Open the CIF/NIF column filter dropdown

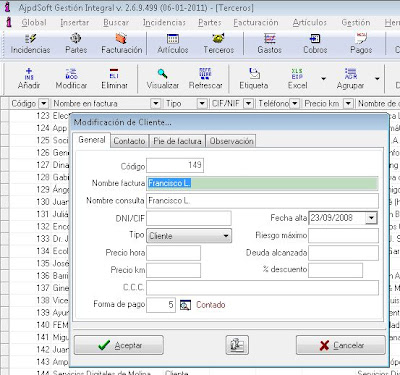point(248,104)
